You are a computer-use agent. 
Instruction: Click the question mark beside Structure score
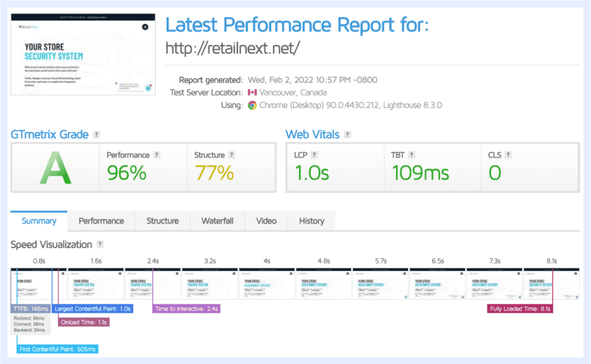pyautogui.click(x=231, y=155)
